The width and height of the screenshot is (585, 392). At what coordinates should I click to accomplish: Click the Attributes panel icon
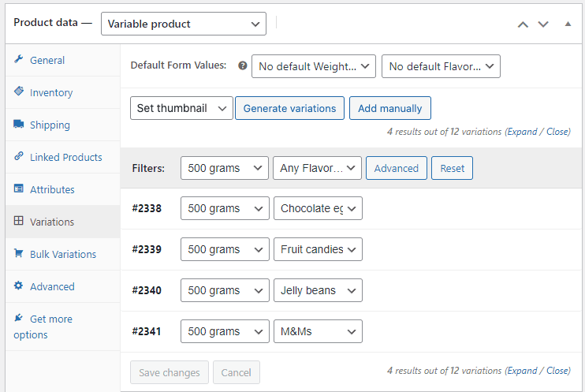pyautogui.click(x=19, y=189)
